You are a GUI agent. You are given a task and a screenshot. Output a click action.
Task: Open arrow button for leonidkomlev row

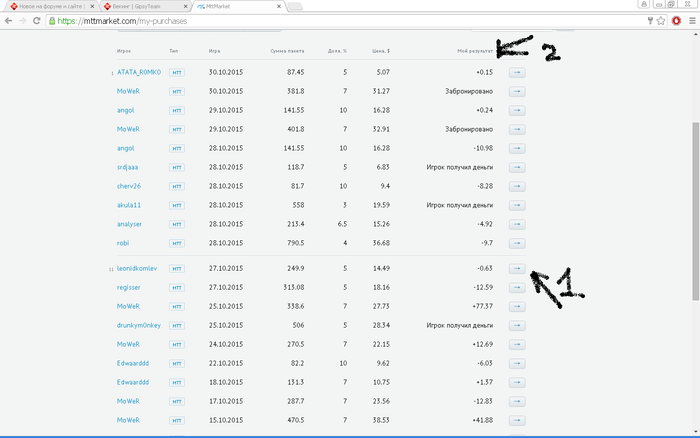pyautogui.click(x=517, y=268)
